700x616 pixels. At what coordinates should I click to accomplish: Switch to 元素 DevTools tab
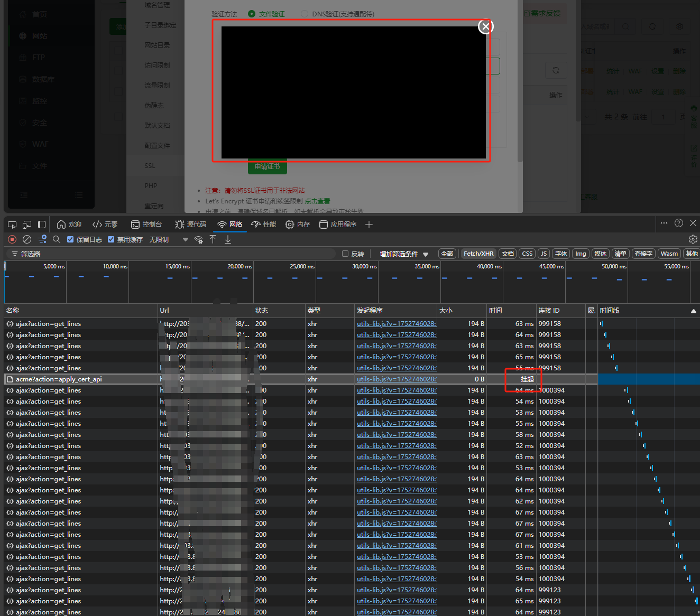(x=105, y=225)
